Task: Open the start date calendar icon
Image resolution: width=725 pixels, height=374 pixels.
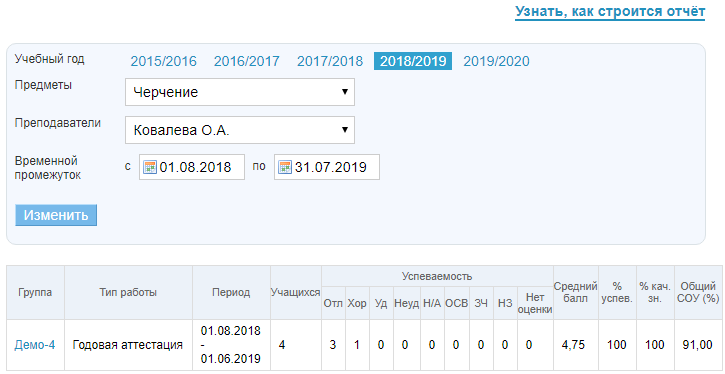Action: (150, 167)
